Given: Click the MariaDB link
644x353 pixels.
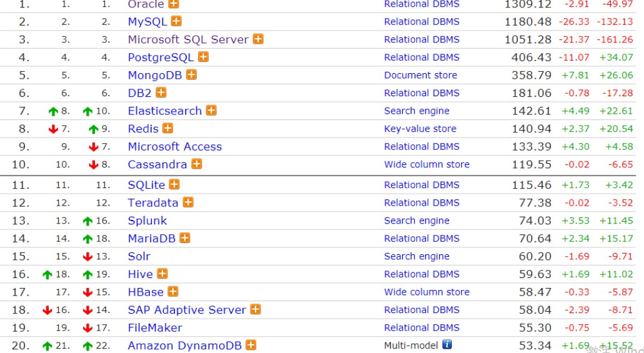Looking at the screenshot, I should (152, 238).
